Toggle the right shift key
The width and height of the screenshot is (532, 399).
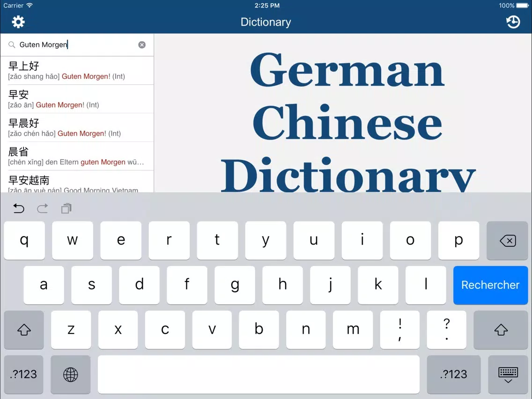coord(501,329)
